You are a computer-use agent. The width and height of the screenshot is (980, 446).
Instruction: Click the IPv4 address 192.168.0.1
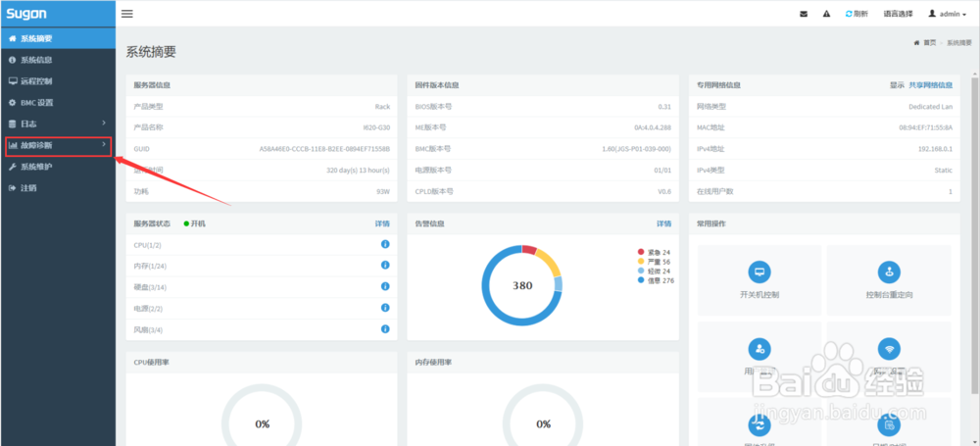point(935,149)
